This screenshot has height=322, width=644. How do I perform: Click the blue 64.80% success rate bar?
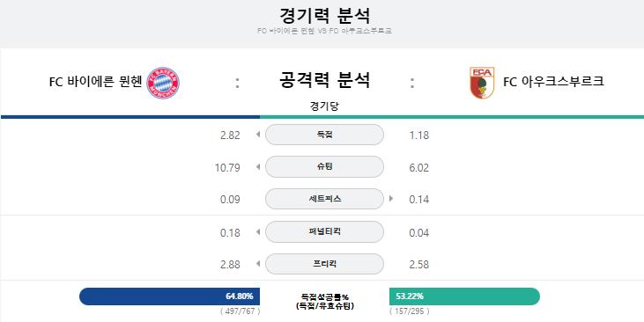click(x=170, y=296)
